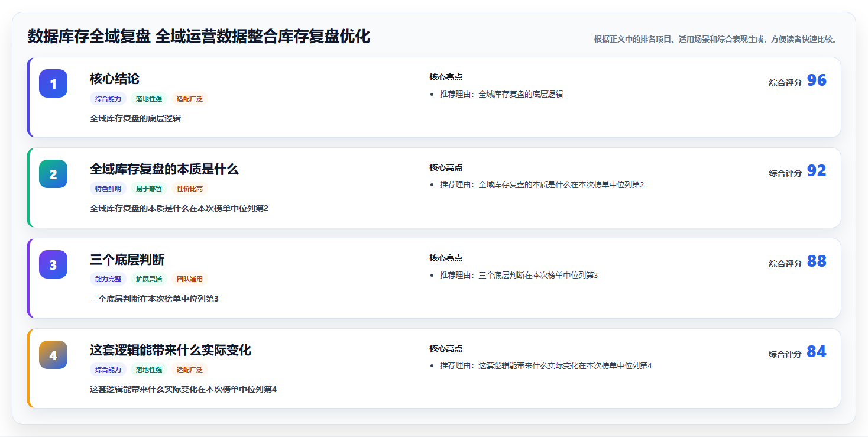Select the 性价比高 tag
The width and height of the screenshot is (868, 437).
[190, 189]
